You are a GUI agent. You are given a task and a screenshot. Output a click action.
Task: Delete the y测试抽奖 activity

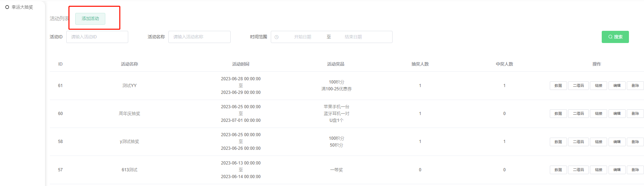coord(635,142)
